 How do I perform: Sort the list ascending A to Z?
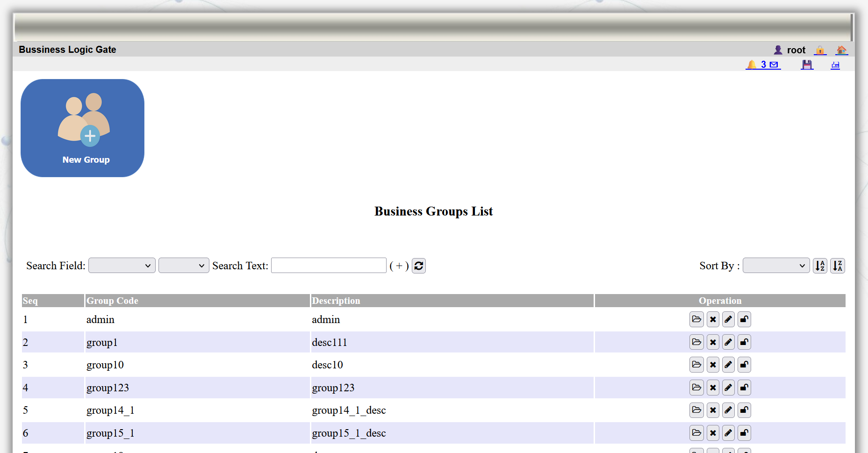(820, 266)
